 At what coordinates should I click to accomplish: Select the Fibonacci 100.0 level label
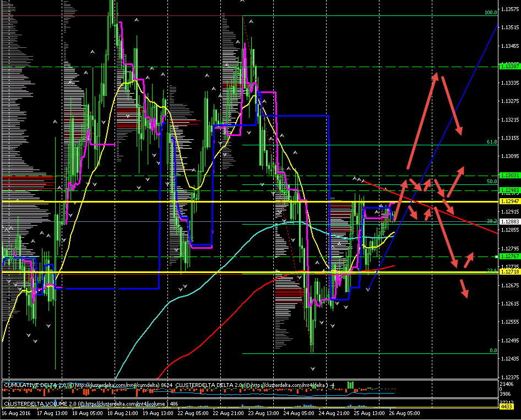pos(491,13)
